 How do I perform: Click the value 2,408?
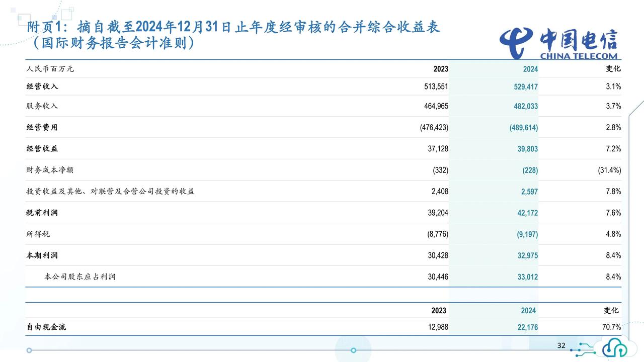point(440,192)
